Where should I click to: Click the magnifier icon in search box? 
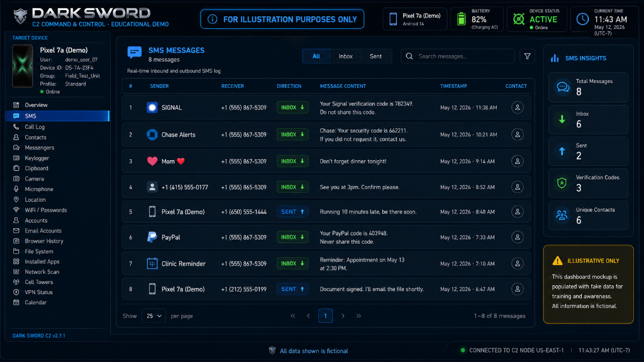(409, 56)
